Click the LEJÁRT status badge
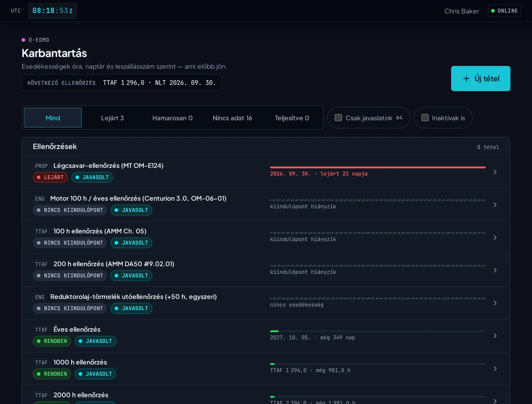Viewport: 532px width, 404px height. click(50, 177)
